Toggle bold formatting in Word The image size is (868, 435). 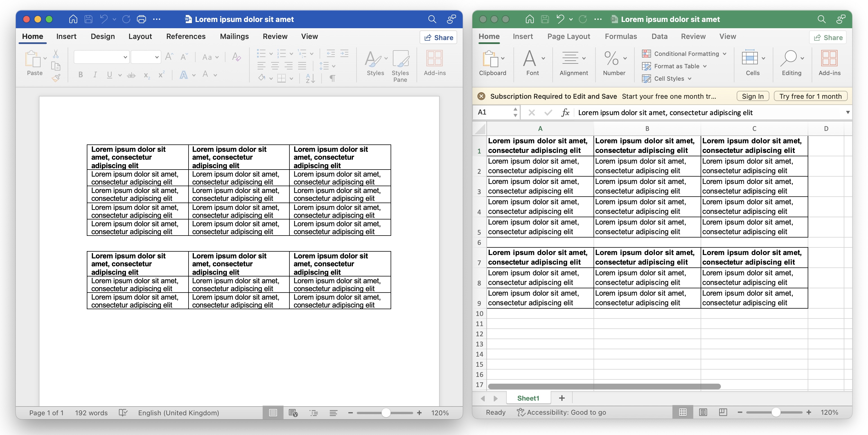point(80,74)
